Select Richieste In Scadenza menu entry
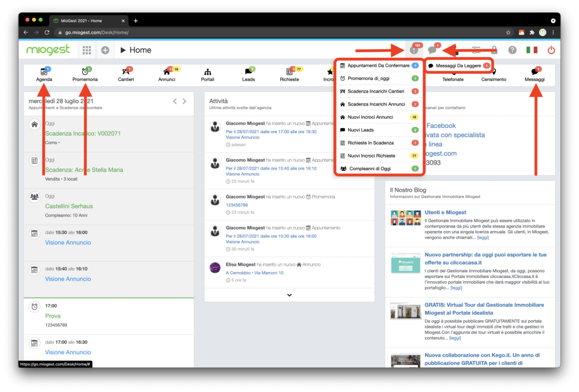Image resolution: width=579 pixels, height=392 pixels. (379, 143)
